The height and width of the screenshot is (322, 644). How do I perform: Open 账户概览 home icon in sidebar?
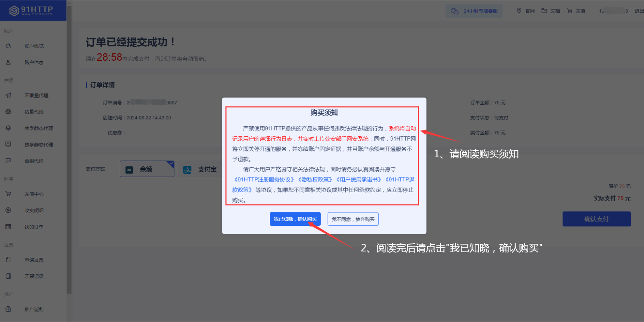(x=8, y=46)
